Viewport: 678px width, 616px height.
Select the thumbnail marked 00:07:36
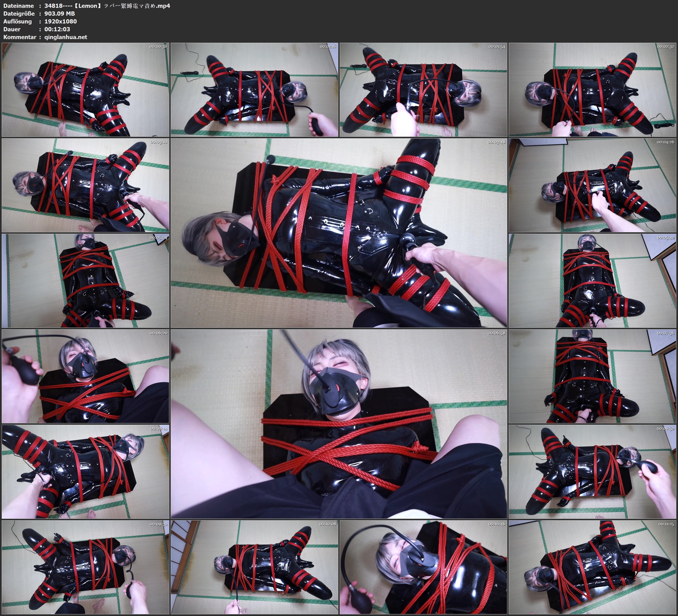(592, 376)
